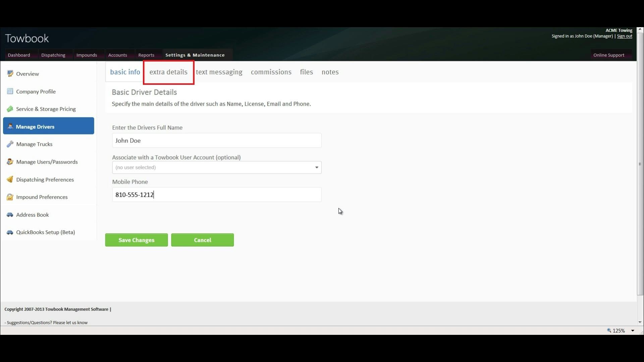Navigate to Impounds section

(86, 55)
